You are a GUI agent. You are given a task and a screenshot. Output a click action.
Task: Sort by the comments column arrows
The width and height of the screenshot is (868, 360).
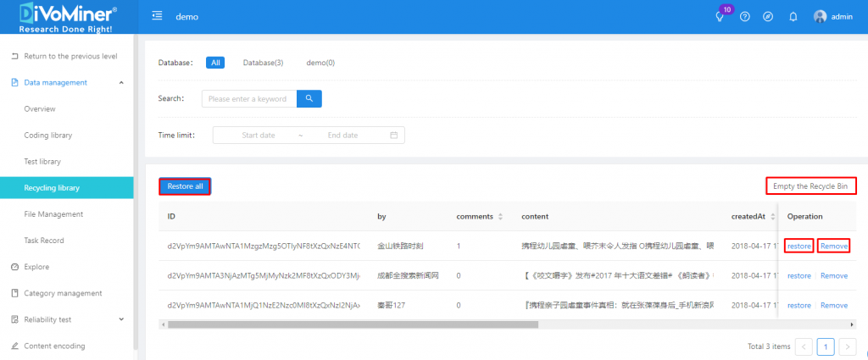click(502, 217)
